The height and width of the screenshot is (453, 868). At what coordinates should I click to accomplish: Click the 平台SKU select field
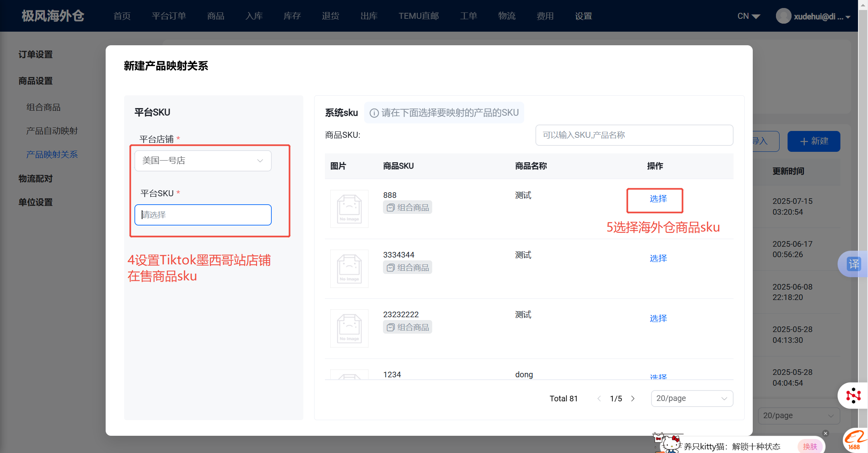pos(203,215)
